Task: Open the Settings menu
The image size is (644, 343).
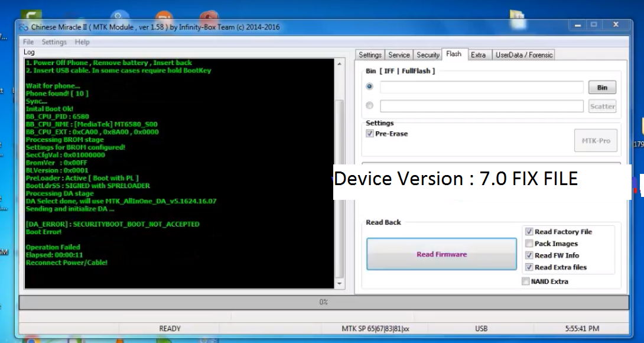Action: (x=54, y=42)
